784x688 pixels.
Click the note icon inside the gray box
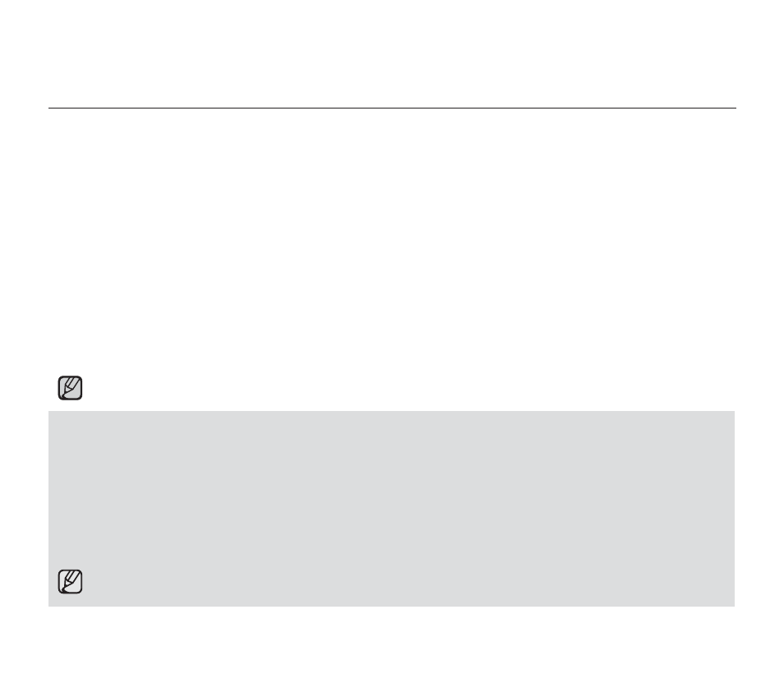click(70, 581)
